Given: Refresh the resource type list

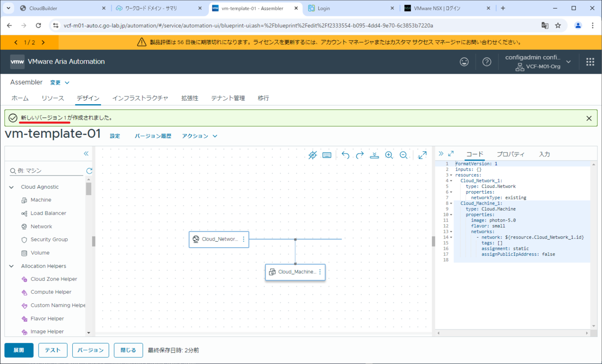Looking at the screenshot, I should click(x=89, y=171).
